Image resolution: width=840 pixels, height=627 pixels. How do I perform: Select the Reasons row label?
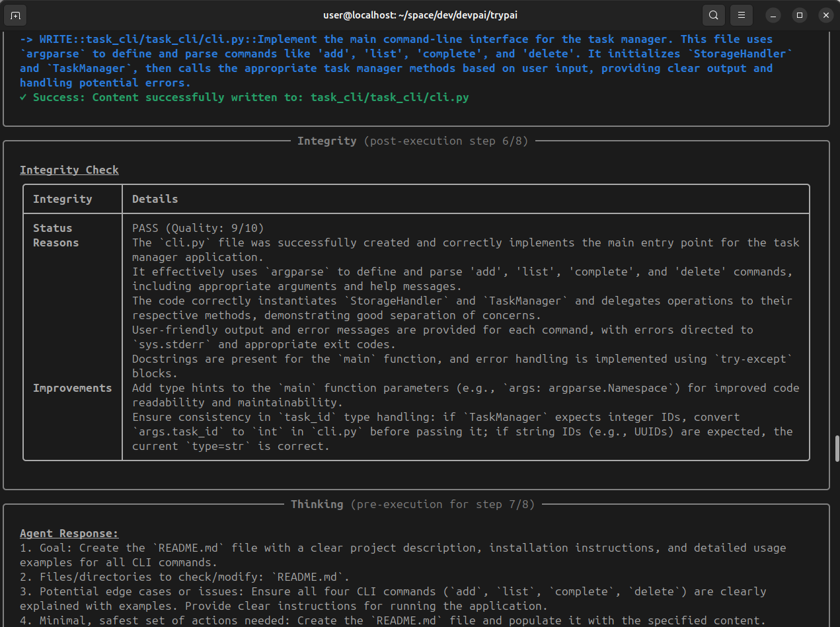[x=56, y=242]
